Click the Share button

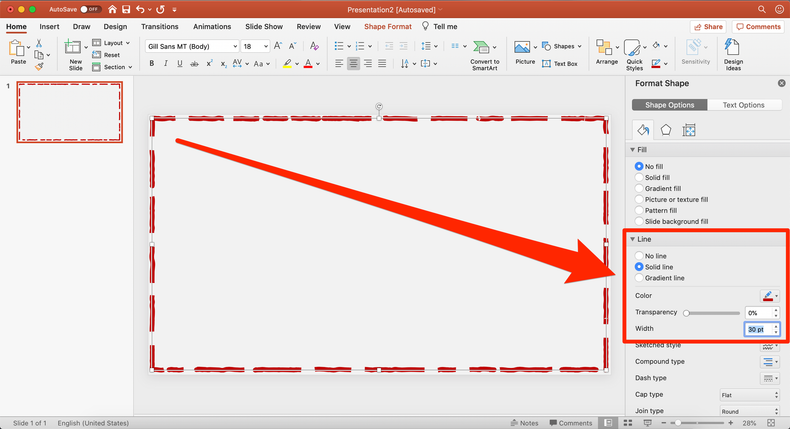[708, 27]
